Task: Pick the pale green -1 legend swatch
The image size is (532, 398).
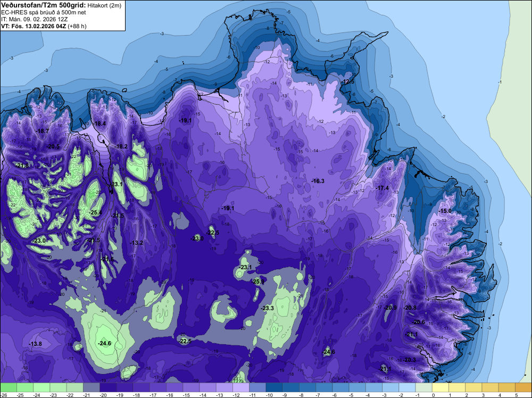Action: tap(424, 387)
